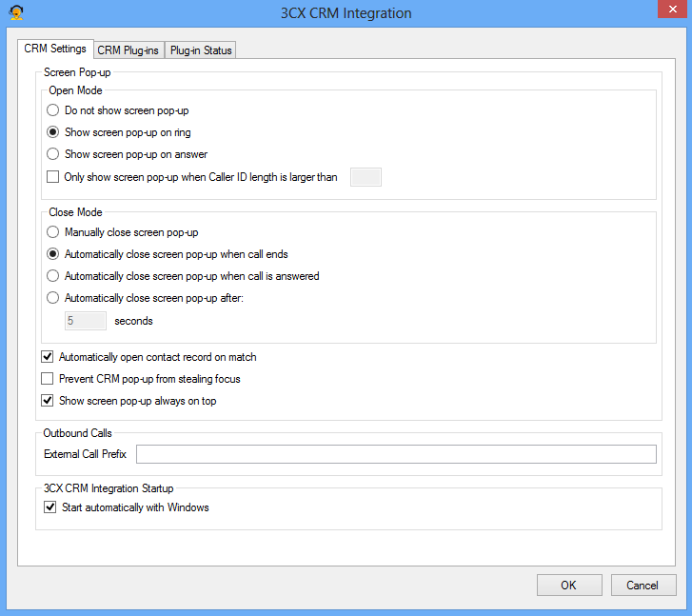Click the 3CX CRM Integration Startup label
692x616 pixels.
(109, 488)
